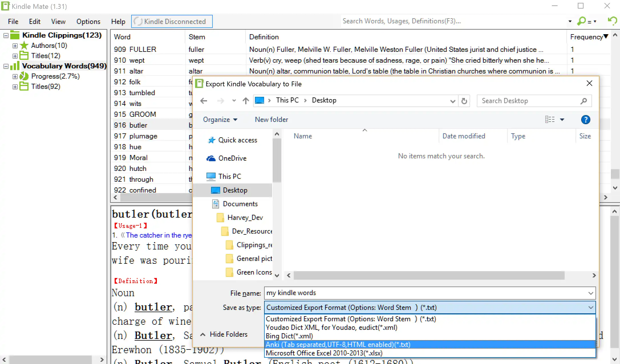Open the Organize dropdown menu

click(x=220, y=120)
